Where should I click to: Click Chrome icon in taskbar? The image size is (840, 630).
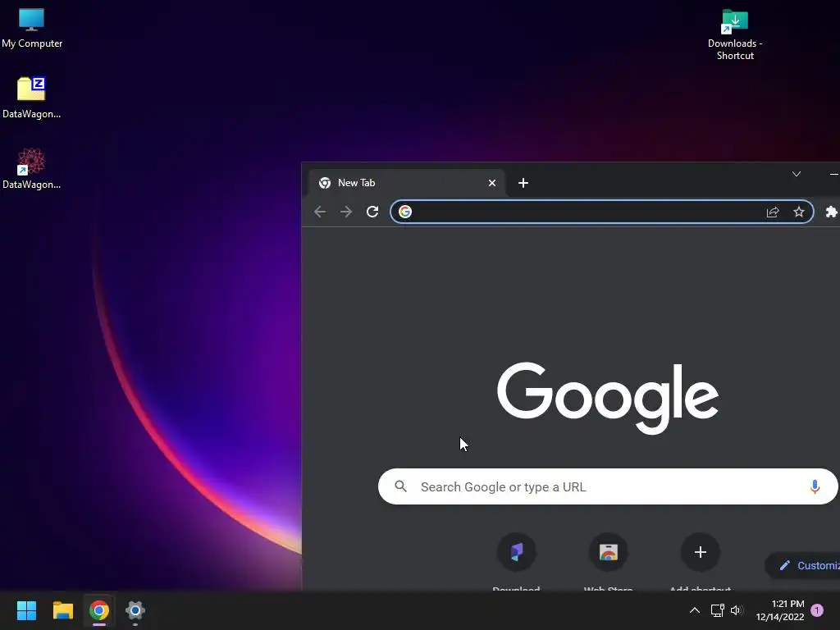coord(99,610)
